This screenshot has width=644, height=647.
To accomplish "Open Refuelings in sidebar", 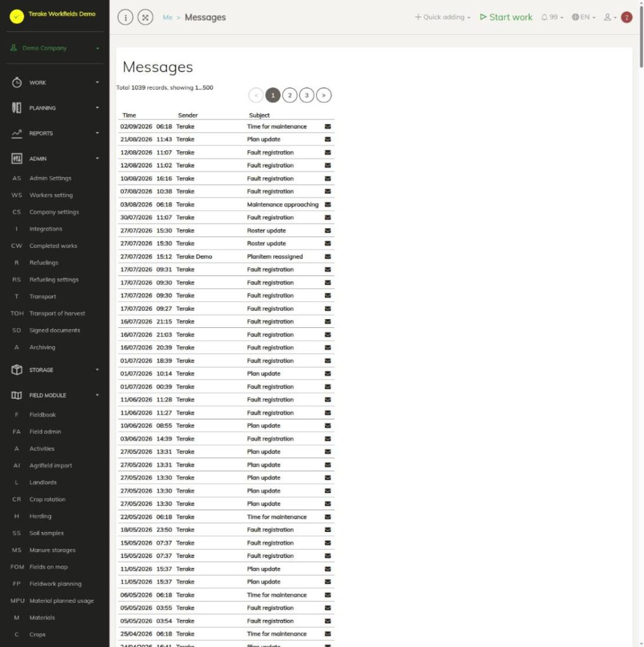I will click(x=44, y=262).
